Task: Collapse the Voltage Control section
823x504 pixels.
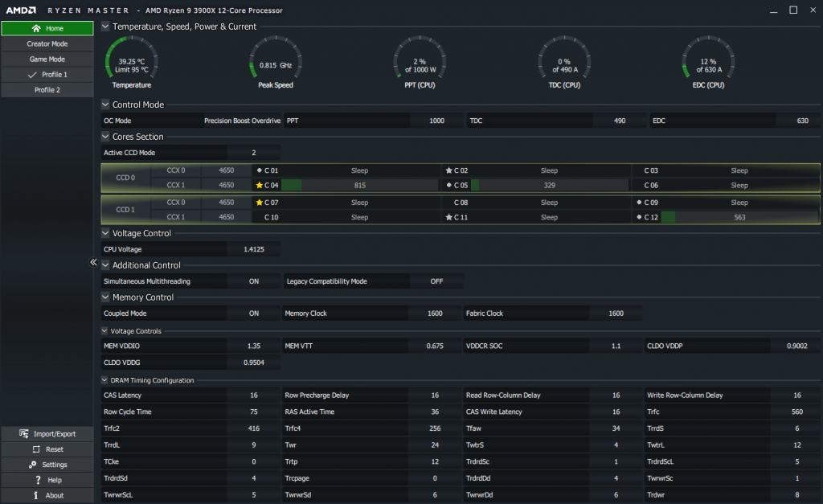Action: coord(105,233)
